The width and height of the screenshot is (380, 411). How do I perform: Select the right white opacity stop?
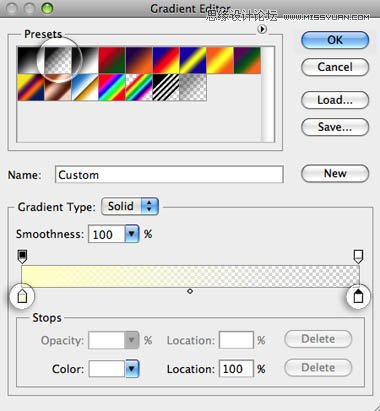click(358, 257)
